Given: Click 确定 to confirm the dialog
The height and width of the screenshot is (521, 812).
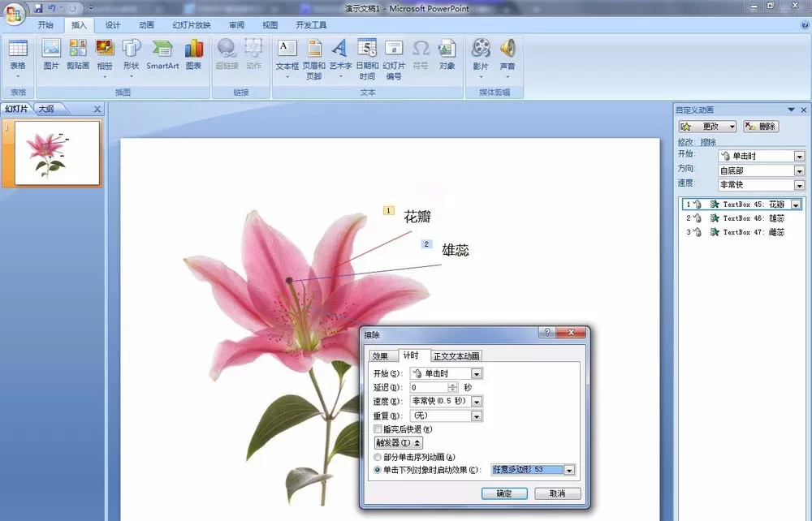Looking at the screenshot, I should [x=504, y=493].
